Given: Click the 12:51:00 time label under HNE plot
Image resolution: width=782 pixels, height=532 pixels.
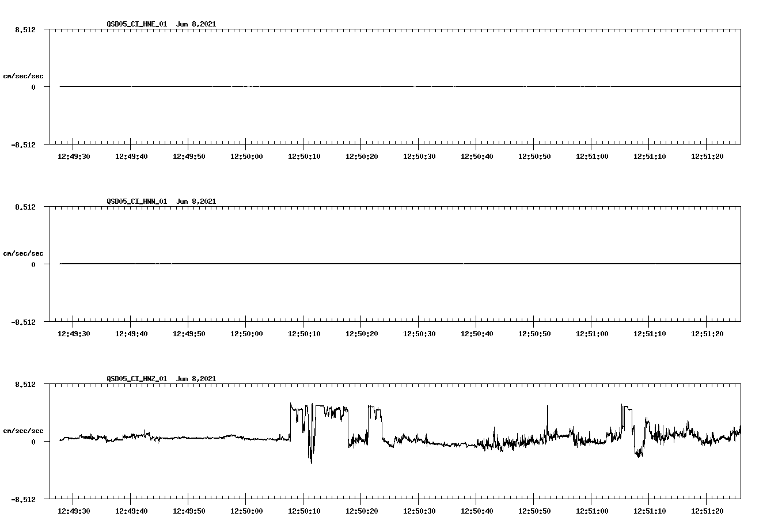Looking at the screenshot, I should [x=592, y=156].
